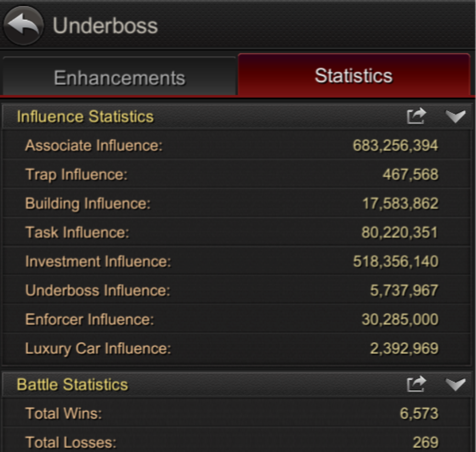Viewport: 476px width, 452px height.
Task: Collapse the Influence Statistics section
Action: 456,116
